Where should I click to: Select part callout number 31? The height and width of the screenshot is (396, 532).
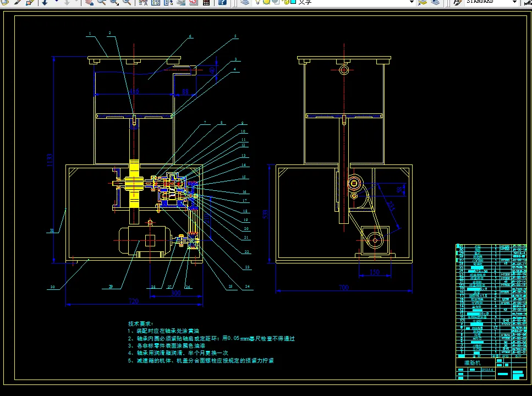click(x=52, y=230)
